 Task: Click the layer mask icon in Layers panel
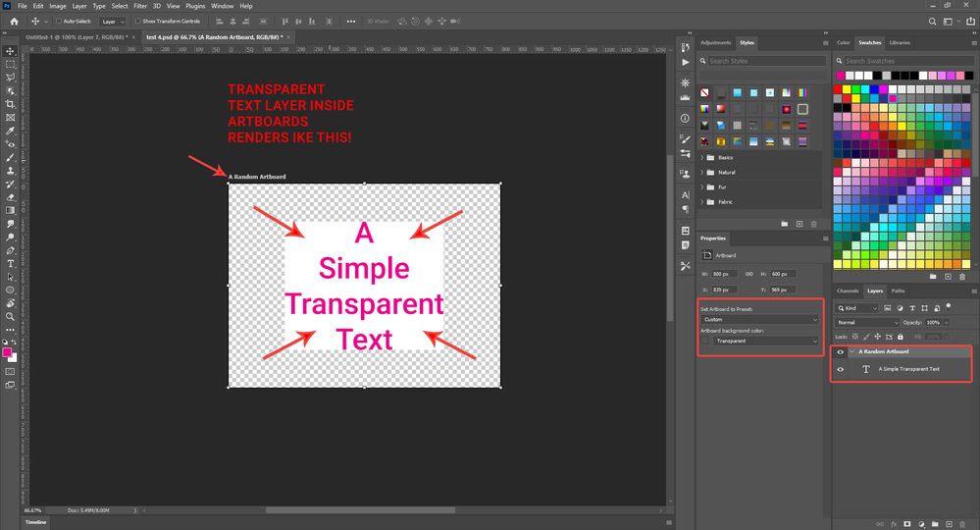pyautogui.click(x=907, y=524)
